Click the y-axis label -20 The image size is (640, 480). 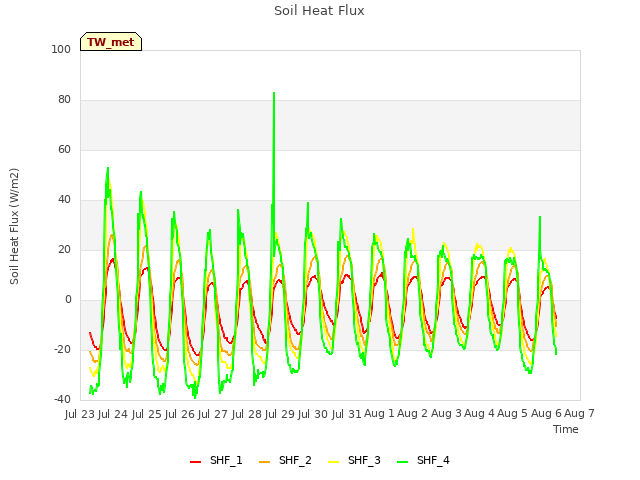pos(62,349)
